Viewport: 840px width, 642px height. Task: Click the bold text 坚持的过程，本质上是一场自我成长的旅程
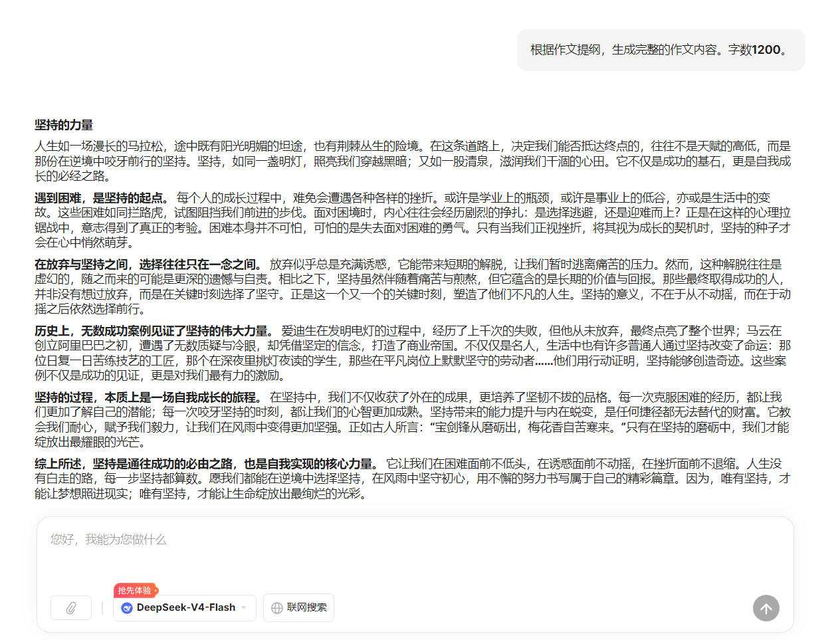(x=149, y=397)
